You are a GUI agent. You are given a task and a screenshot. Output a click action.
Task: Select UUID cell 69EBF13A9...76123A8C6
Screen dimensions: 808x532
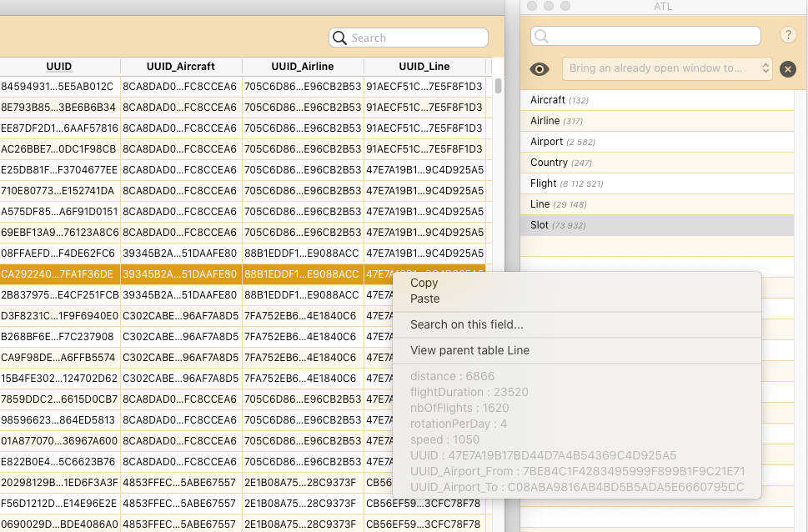click(x=60, y=233)
